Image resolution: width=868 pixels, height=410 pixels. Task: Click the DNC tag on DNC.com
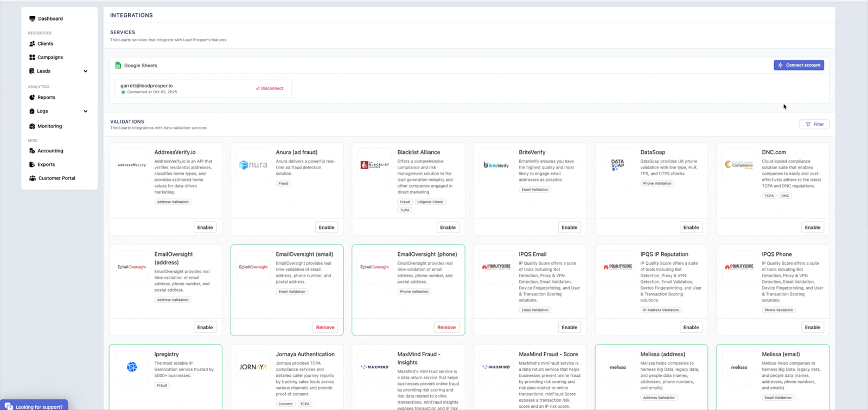point(785,196)
